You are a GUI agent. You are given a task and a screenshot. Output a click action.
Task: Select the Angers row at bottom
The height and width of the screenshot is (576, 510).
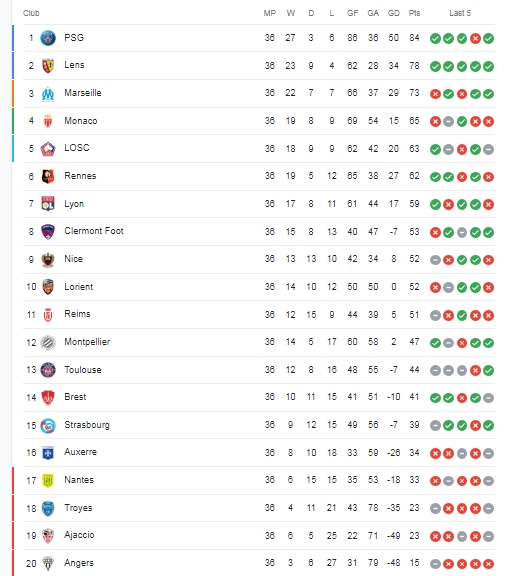pyautogui.click(x=259, y=563)
